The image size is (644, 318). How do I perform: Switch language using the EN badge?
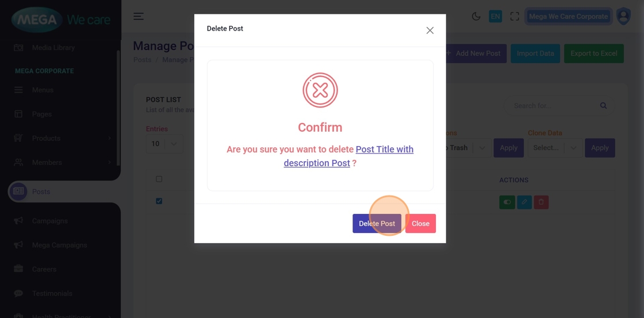pos(495,16)
